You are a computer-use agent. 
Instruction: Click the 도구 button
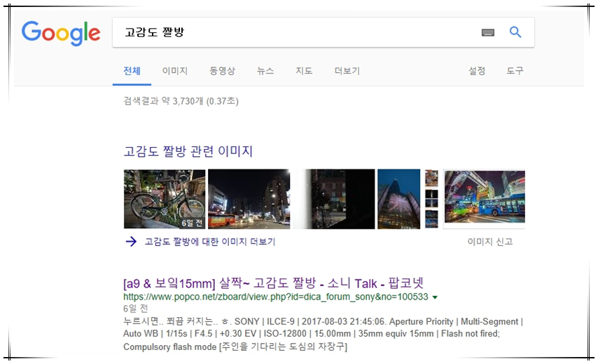point(515,71)
